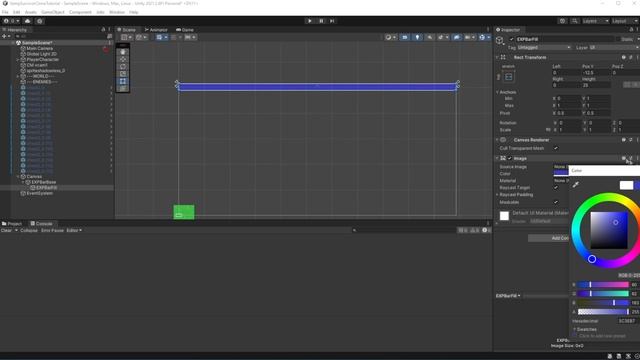Toggle Collapse in Console
Screen dimensions: 640x360
(29, 231)
